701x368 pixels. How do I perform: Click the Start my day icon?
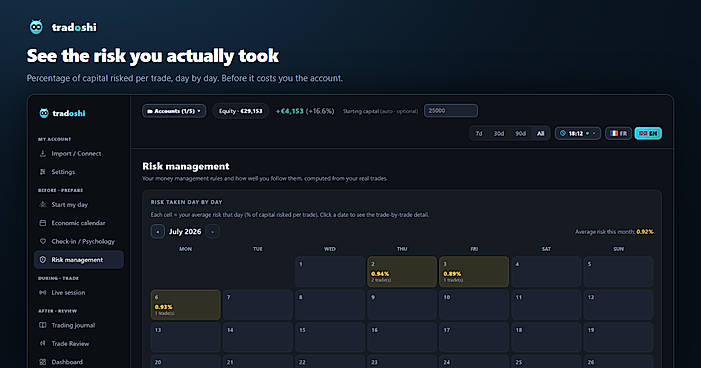[43, 204]
